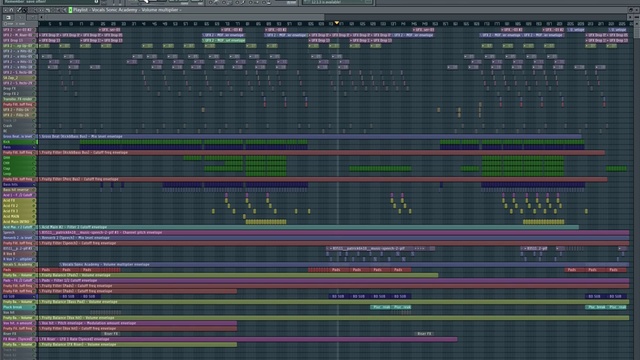Select green Kick pattern block
640x360 pixels.
tap(141, 142)
